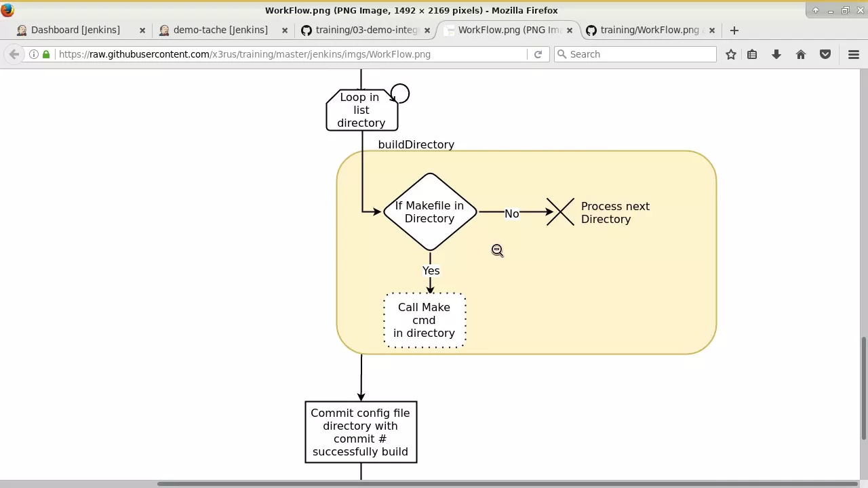Click the 'Call Make cmd in directory' box
The height and width of the screenshot is (488, 868).
tap(425, 321)
